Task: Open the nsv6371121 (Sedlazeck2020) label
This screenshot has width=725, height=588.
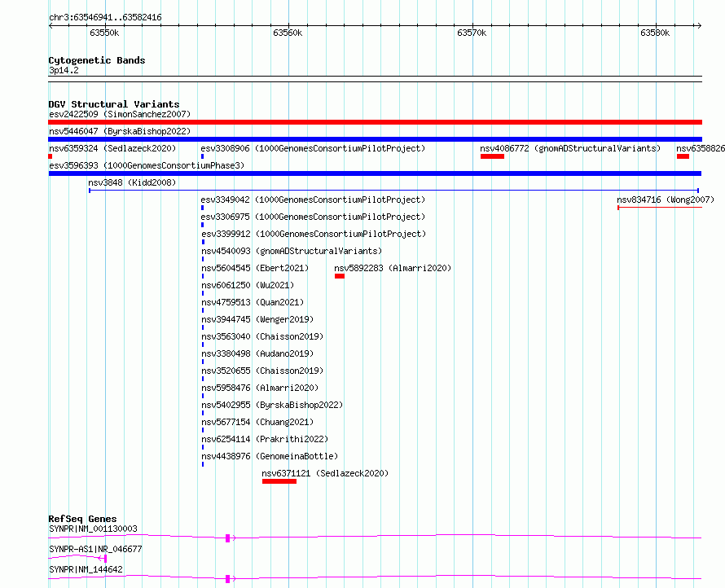Action: [325, 473]
